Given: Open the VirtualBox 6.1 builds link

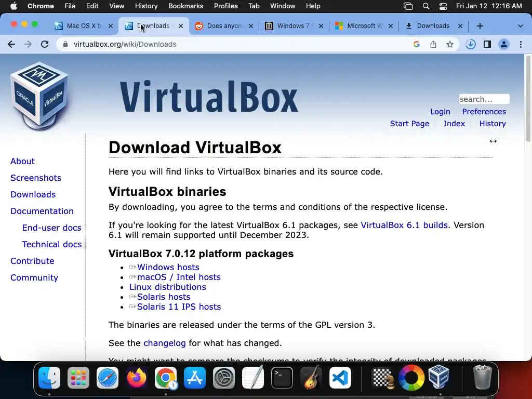Looking at the screenshot, I should coord(404,225).
